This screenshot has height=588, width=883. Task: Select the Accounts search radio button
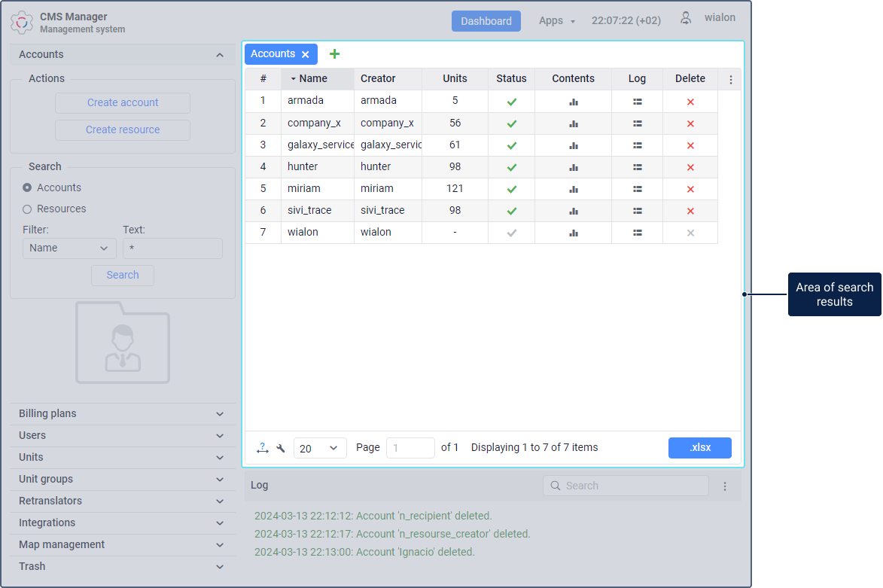click(27, 187)
